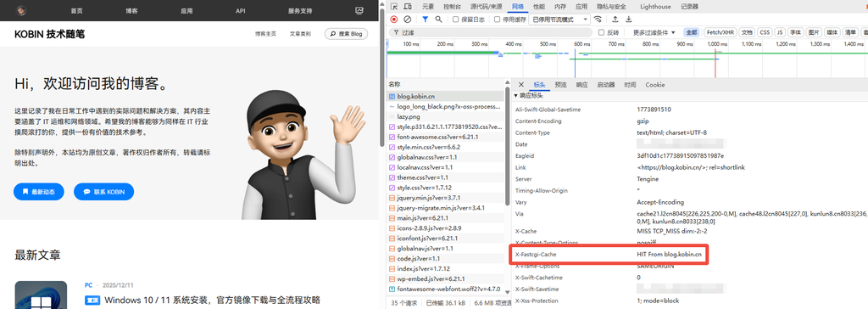This screenshot has height=309, width=868.
Task: Activate the inspect element picker icon
Action: point(393,7)
